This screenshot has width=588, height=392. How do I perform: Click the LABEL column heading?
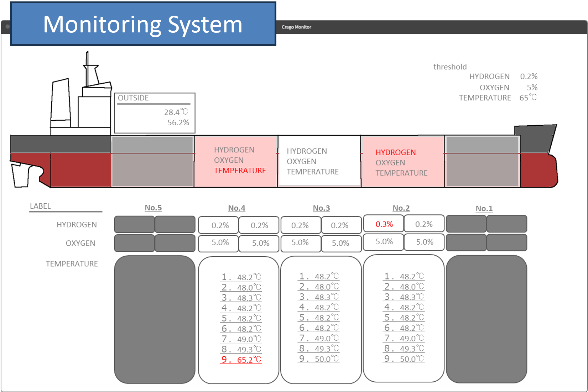point(40,206)
